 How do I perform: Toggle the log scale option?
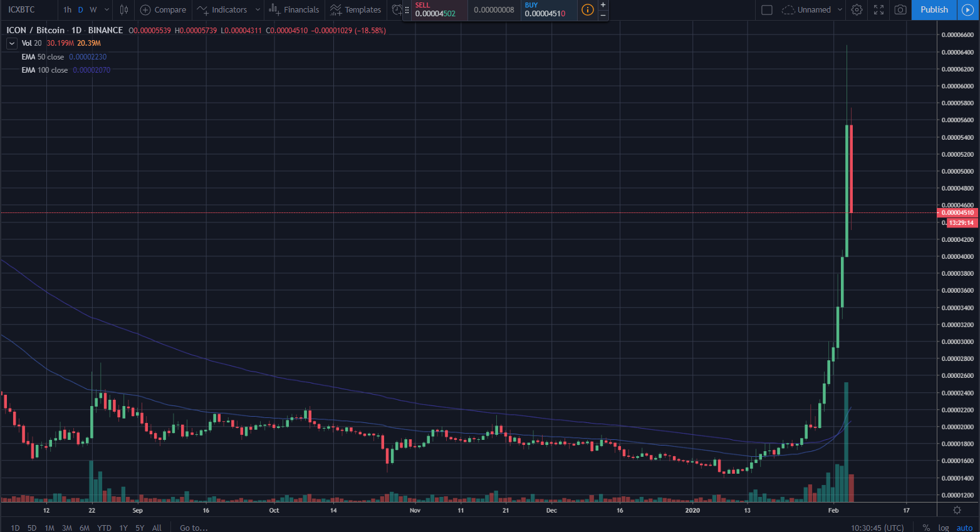coord(944,528)
